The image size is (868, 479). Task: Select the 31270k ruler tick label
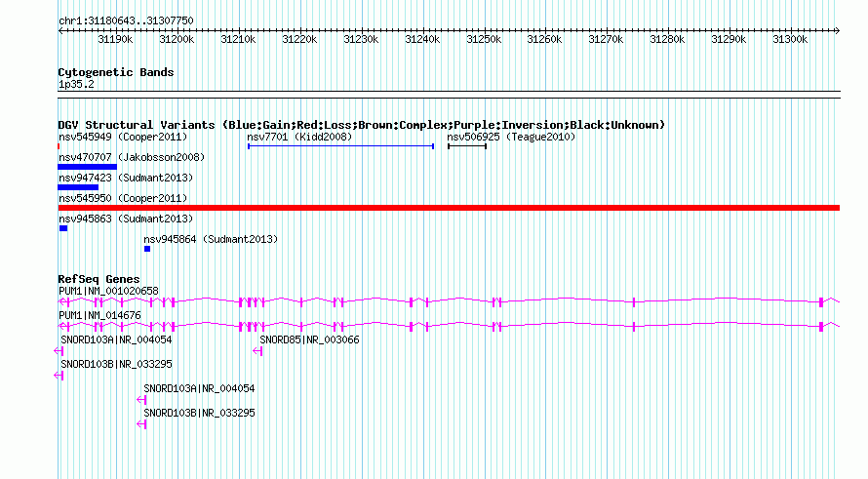(606, 39)
